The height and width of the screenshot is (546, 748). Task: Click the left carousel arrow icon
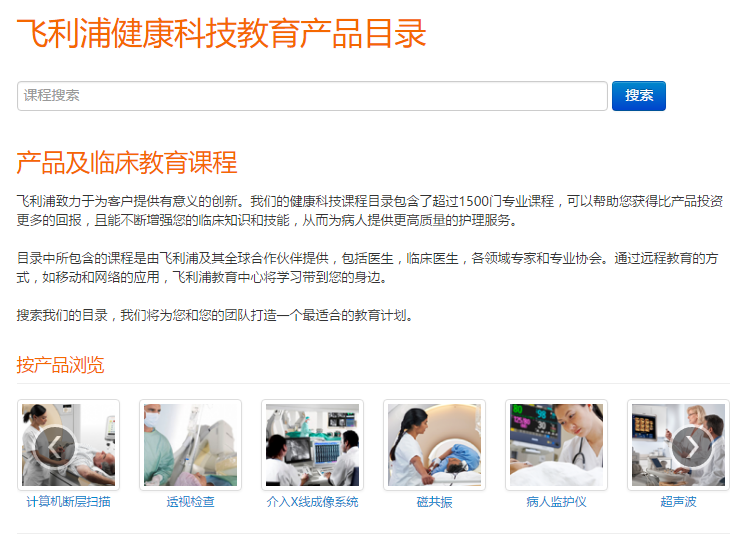[55, 447]
